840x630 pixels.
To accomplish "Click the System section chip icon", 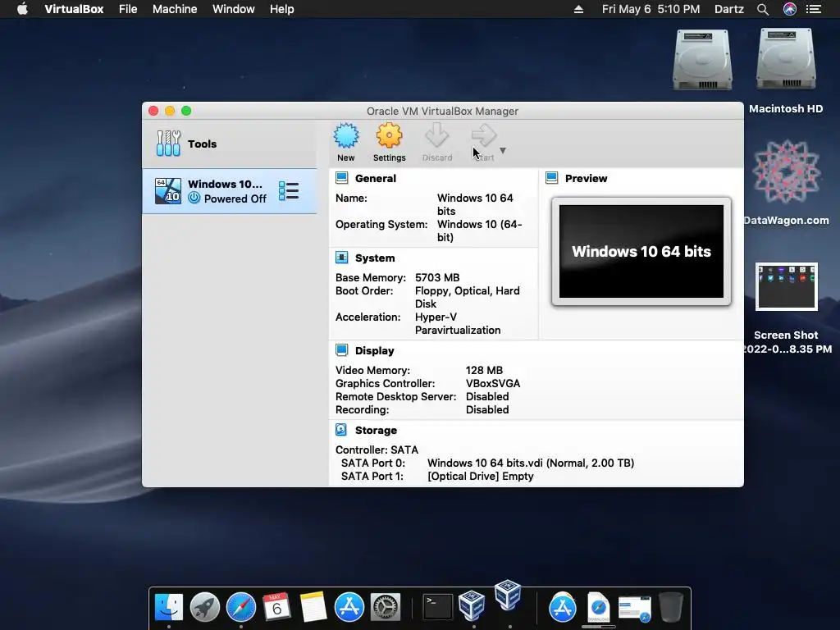I will tap(342, 258).
